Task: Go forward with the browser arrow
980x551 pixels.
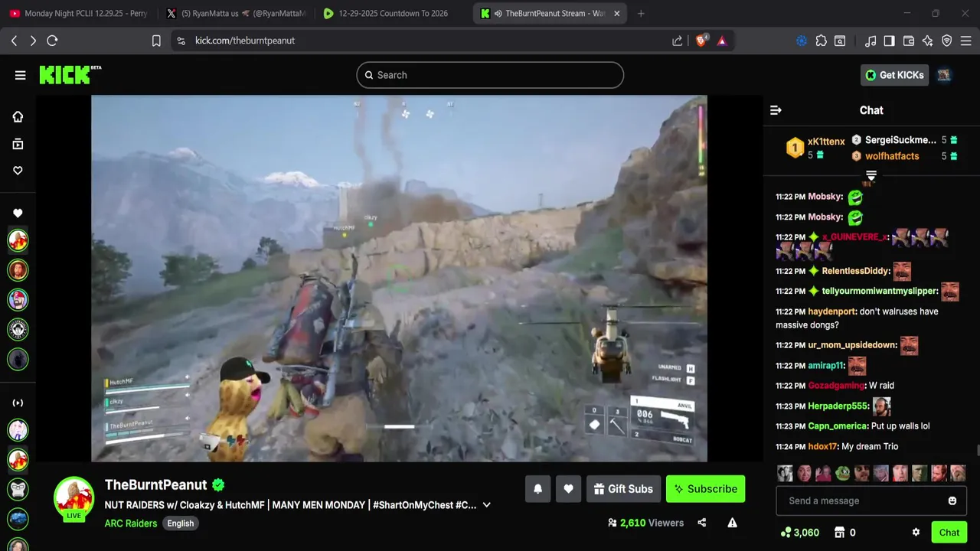Action: click(x=33, y=41)
